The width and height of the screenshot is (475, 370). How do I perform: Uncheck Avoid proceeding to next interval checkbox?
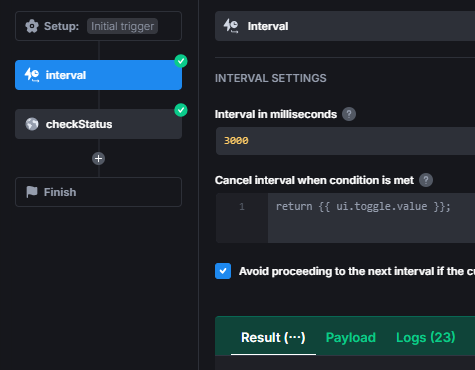[x=223, y=271]
